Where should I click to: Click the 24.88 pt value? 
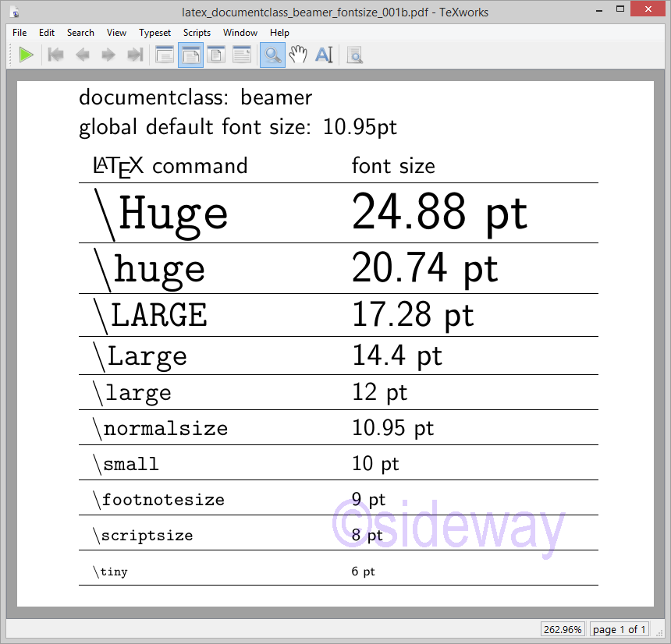click(439, 214)
